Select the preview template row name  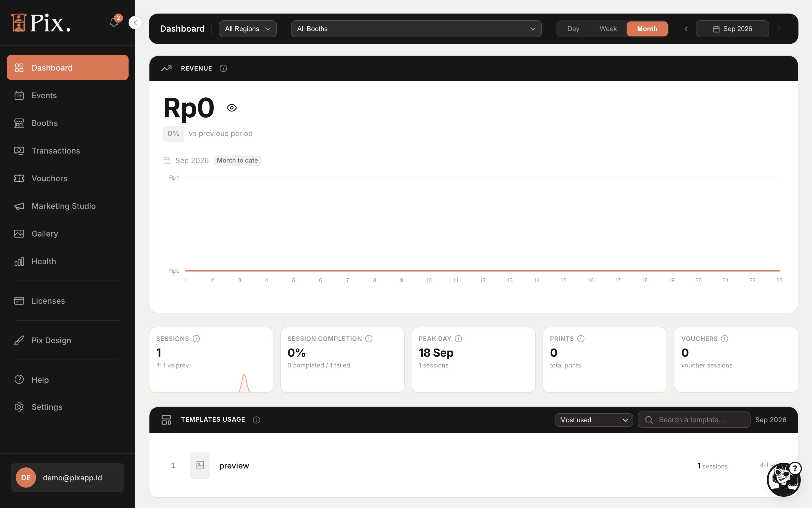(234, 466)
